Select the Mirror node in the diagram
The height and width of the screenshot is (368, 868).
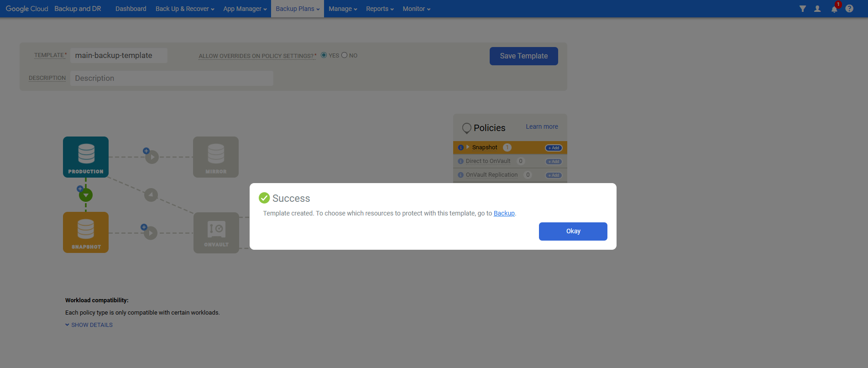(216, 157)
